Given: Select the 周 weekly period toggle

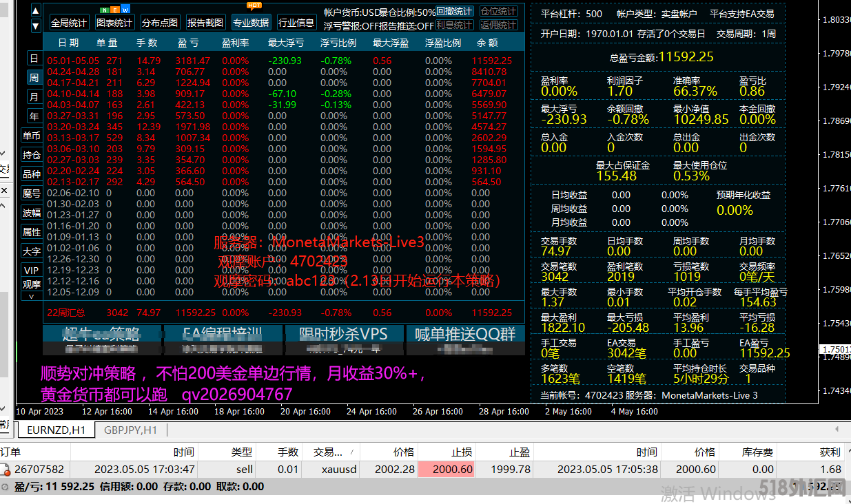Looking at the screenshot, I should pyautogui.click(x=34, y=77).
